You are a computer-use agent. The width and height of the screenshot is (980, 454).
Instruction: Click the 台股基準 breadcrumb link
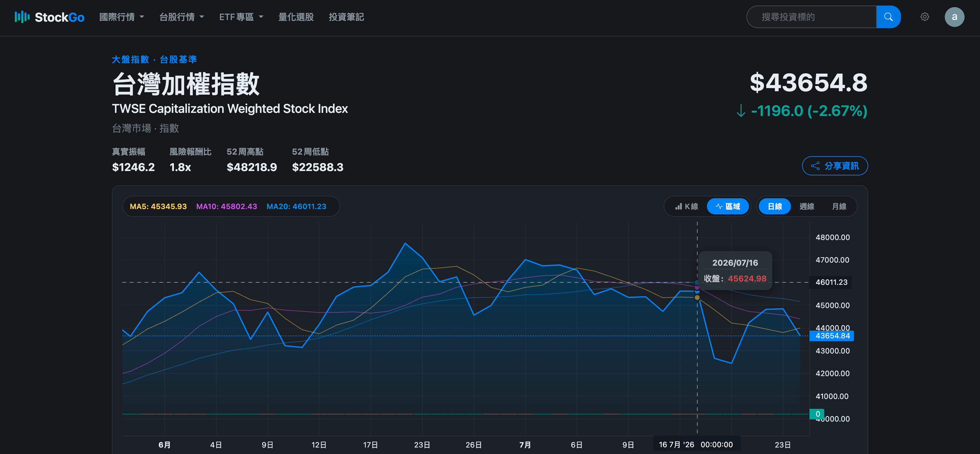pyautogui.click(x=178, y=59)
